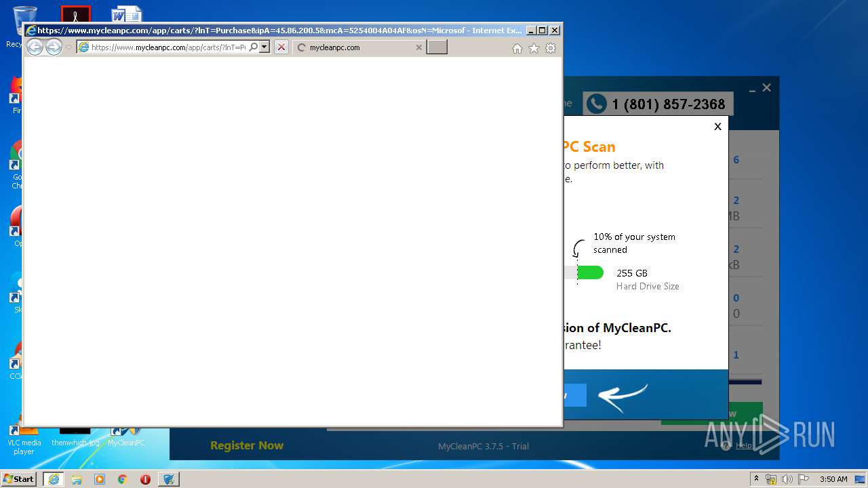
Task: Open Windows Explorer folder on taskbar
Action: [x=77, y=479]
